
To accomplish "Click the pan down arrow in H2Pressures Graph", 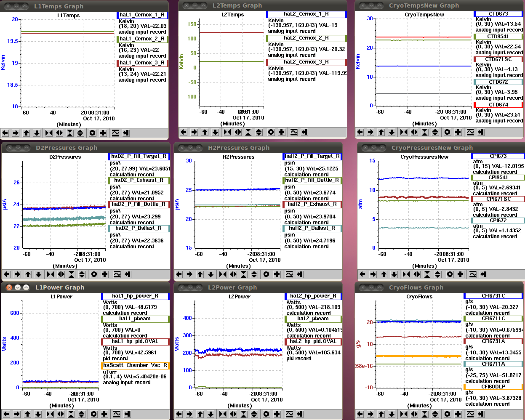I will pos(211,274).
